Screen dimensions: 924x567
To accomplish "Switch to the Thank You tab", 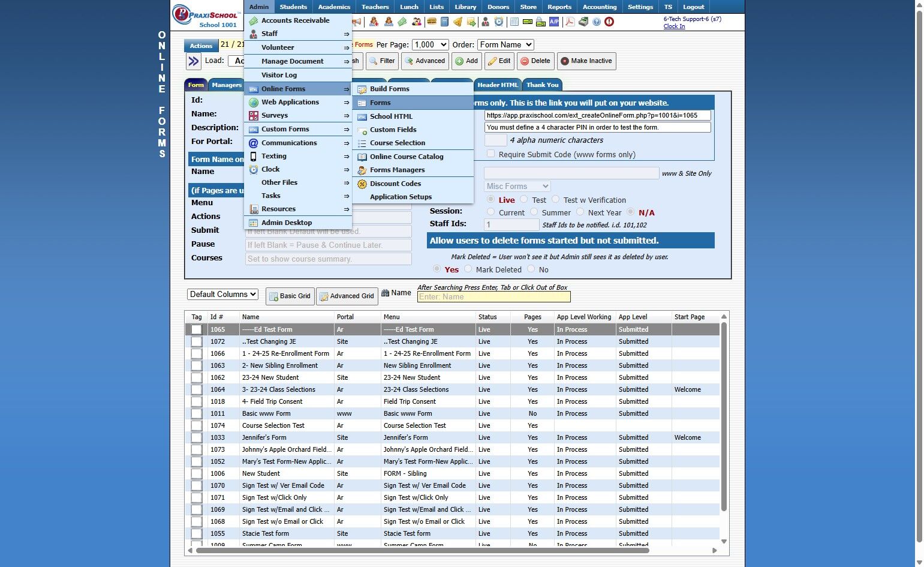I will point(543,85).
